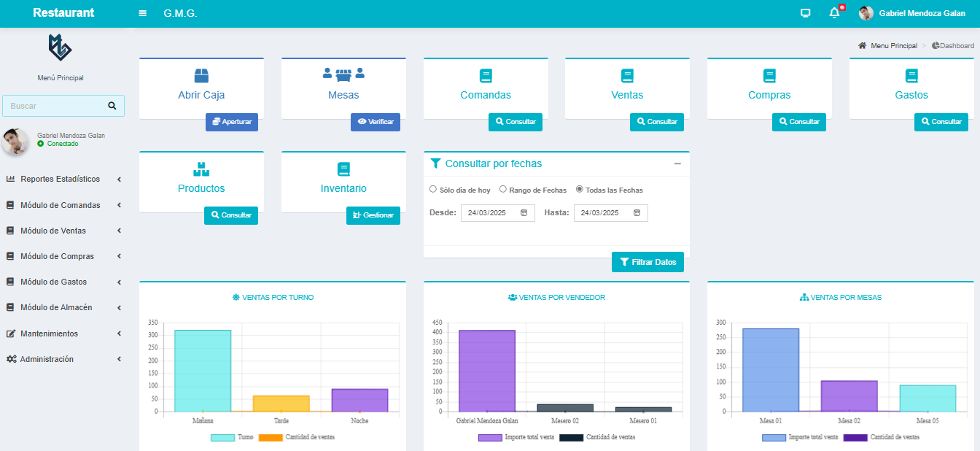Viewport: 980px width, 451px height.
Task: Toggle the Turno legend color swatch
Action: pyautogui.click(x=222, y=437)
